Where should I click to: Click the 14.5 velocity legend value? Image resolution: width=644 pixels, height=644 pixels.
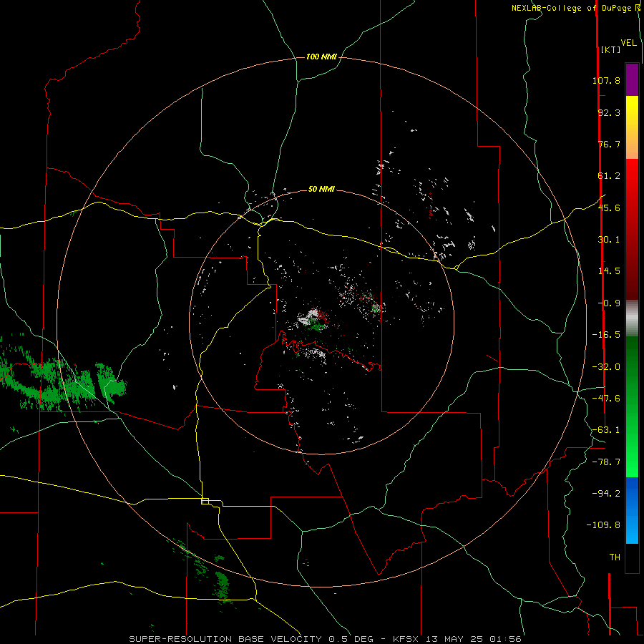pos(609,271)
